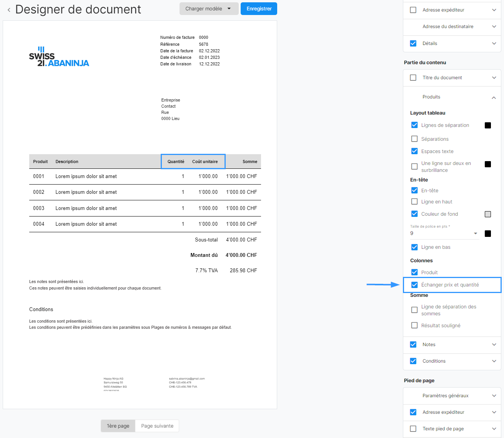
Task: Open Taille de police dropdown
Action: 444,233
